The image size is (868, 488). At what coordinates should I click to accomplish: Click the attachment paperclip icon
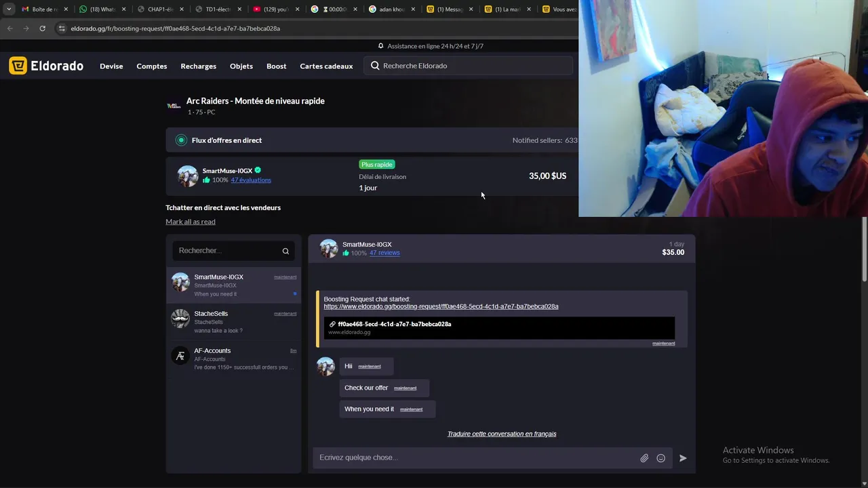(644, 458)
